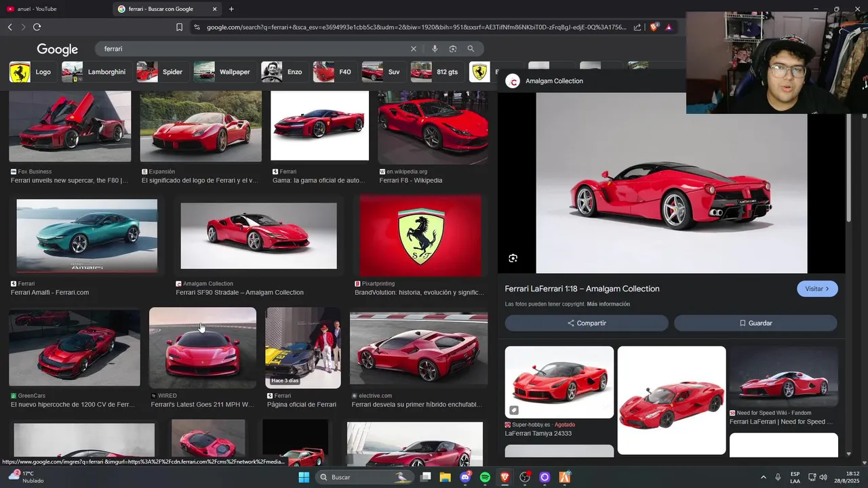The width and height of the screenshot is (868, 488).
Task: Click the network icon in system tray
Action: (x=812, y=477)
